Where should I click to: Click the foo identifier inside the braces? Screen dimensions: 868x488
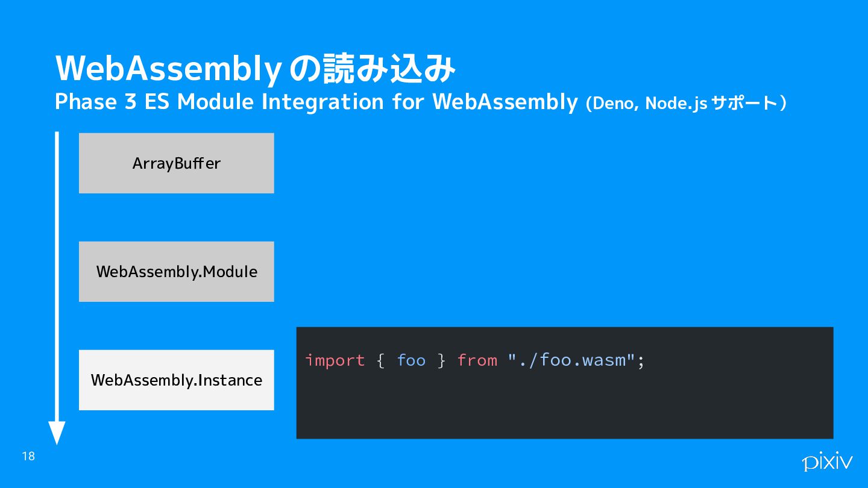[411, 361]
